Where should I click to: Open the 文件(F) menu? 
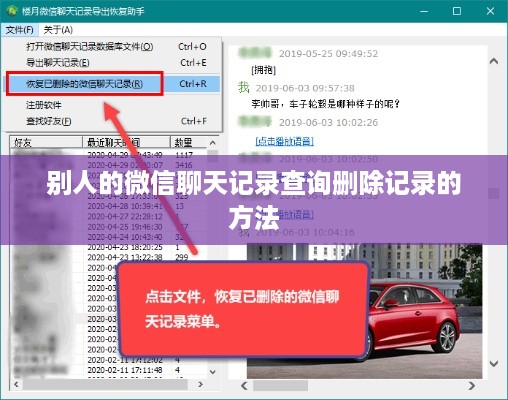click(20, 30)
